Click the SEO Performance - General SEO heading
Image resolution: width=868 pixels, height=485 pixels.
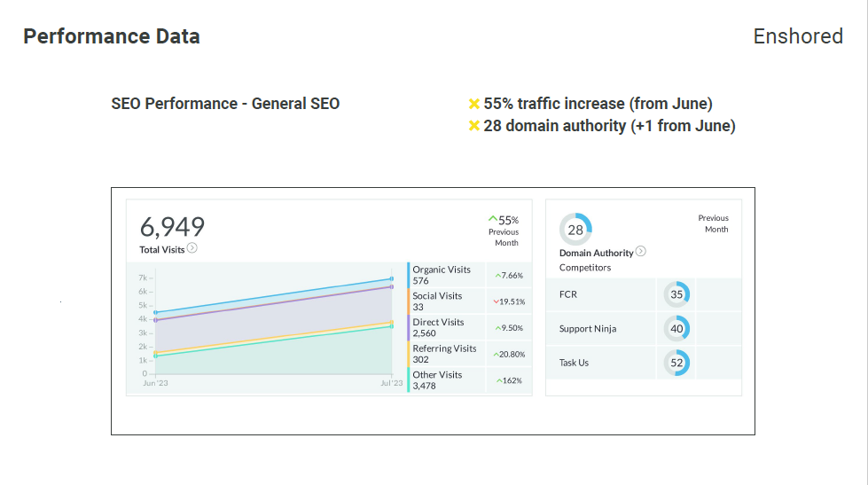pos(225,104)
